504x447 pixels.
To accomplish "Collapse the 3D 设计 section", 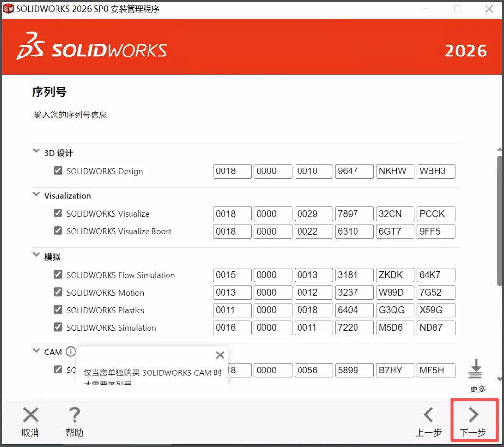I will (37, 151).
